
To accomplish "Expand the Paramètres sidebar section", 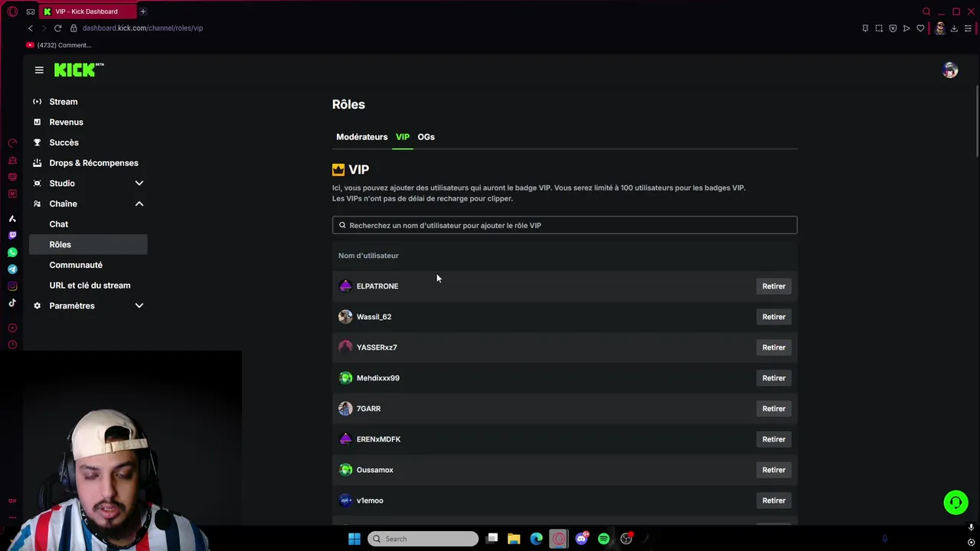I will tap(139, 306).
